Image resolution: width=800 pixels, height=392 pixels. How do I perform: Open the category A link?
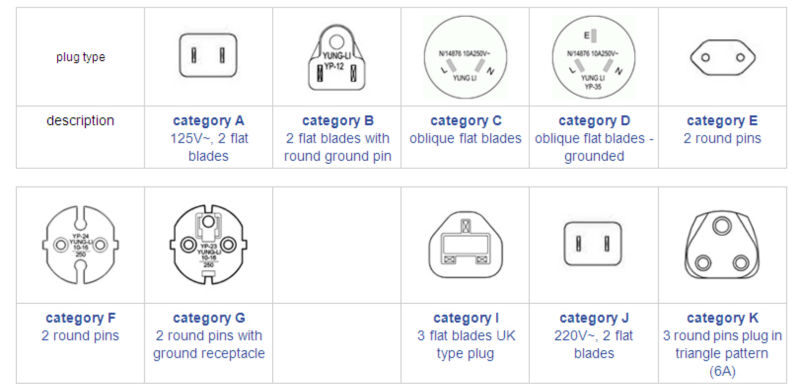(x=208, y=121)
